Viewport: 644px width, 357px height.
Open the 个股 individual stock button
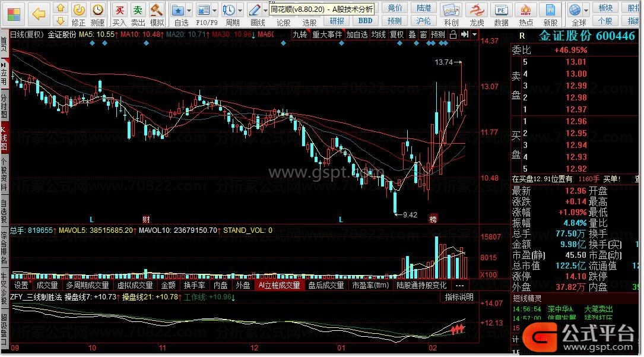pyautogui.click(x=605, y=21)
